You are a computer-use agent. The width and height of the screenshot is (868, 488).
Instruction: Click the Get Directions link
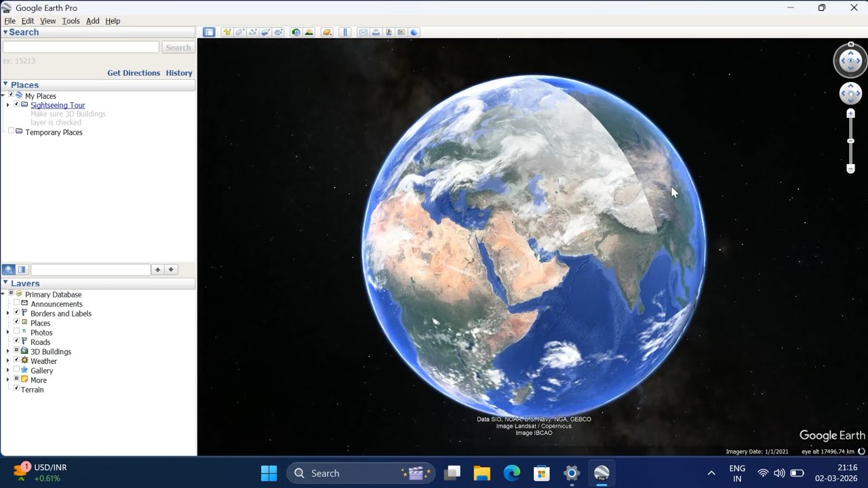click(x=134, y=73)
